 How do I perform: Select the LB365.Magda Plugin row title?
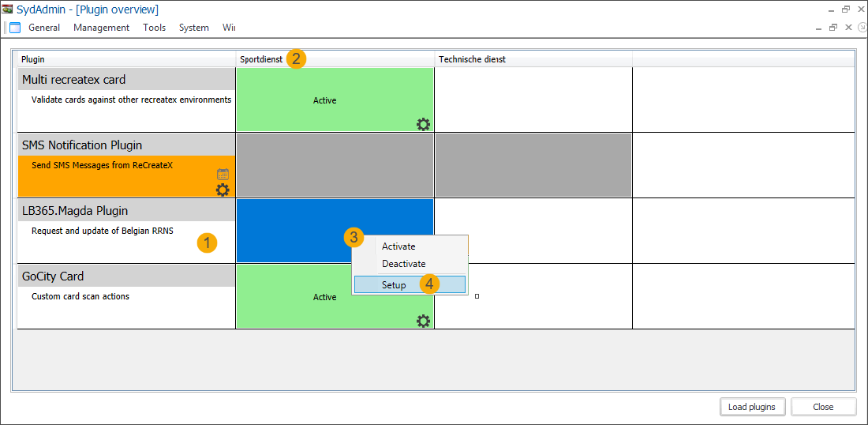pyautogui.click(x=75, y=211)
